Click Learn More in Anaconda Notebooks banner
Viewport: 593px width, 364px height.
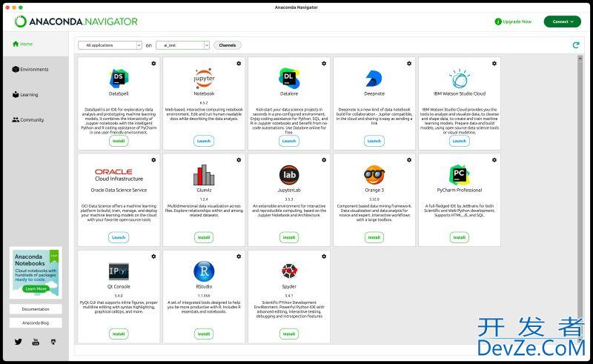(x=36, y=288)
